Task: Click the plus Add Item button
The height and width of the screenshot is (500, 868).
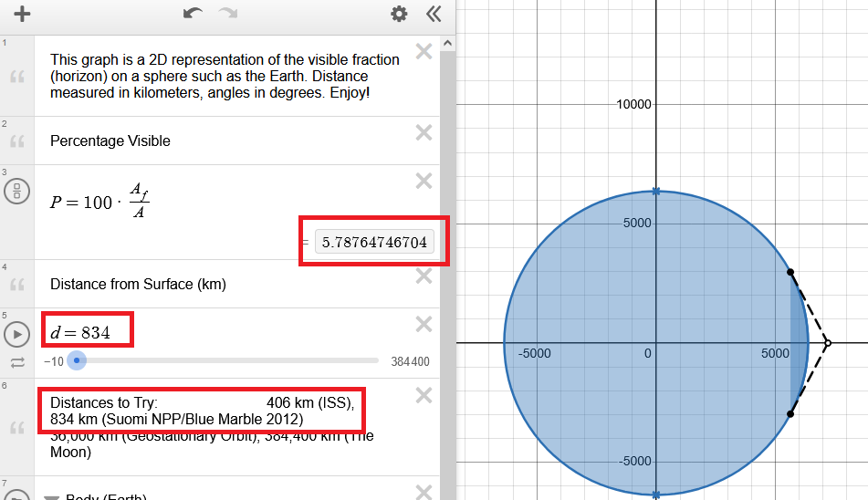Action: point(22,14)
